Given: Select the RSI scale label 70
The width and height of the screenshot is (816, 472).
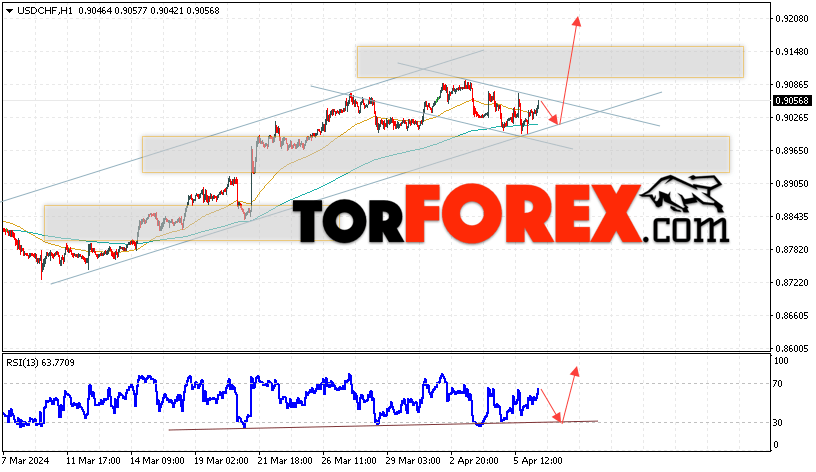Looking at the screenshot, I should (777, 384).
